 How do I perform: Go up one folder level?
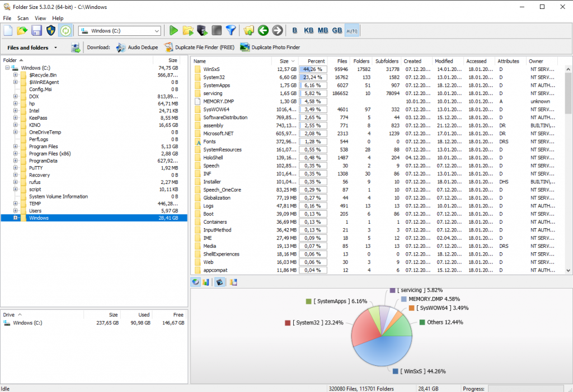[x=249, y=31]
